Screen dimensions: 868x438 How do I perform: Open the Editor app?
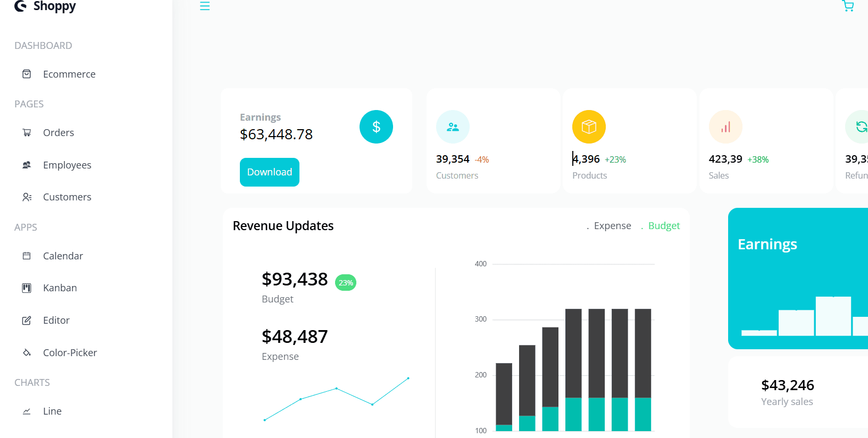click(56, 321)
